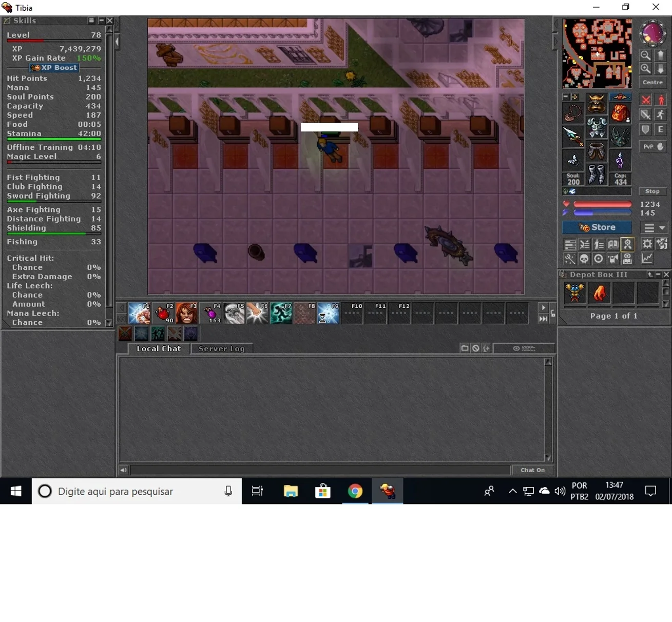Toggle Chat On button

pos(533,470)
